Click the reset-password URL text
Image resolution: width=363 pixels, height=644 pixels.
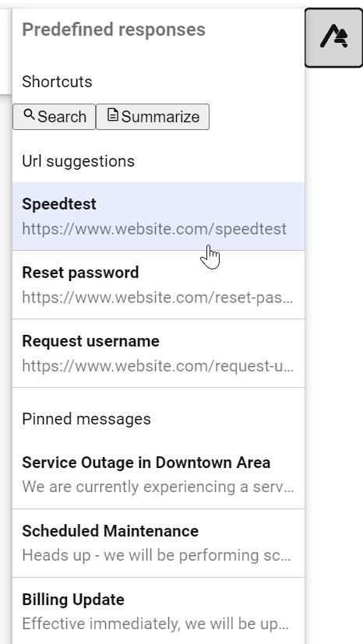[x=157, y=297]
